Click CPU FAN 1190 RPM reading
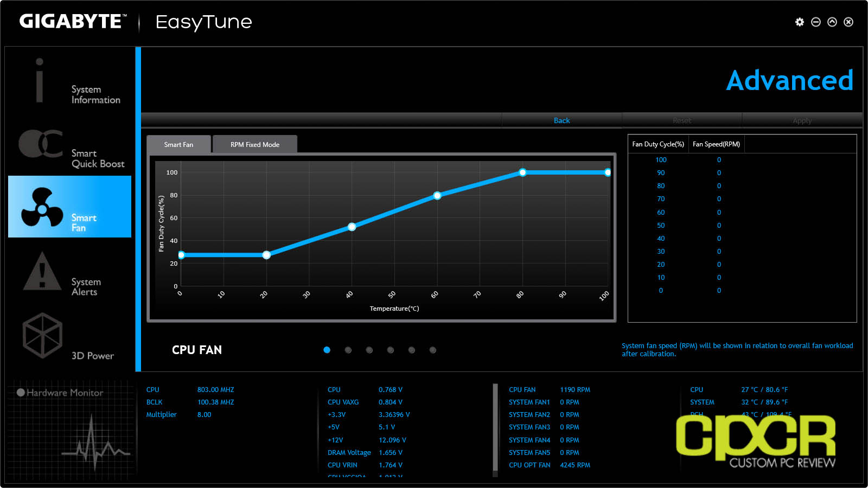This screenshot has width=868, height=488. point(575,390)
